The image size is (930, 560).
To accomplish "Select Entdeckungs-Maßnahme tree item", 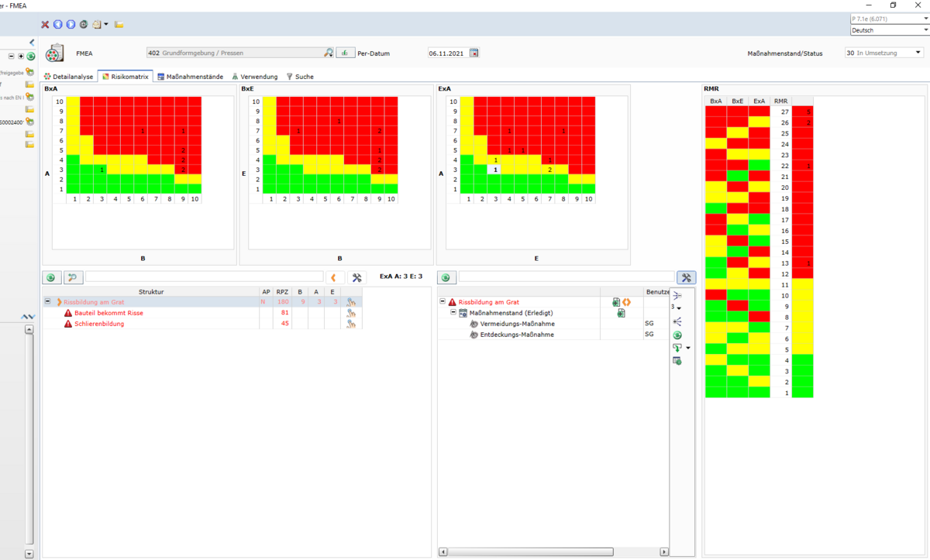I will pyautogui.click(x=517, y=335).
